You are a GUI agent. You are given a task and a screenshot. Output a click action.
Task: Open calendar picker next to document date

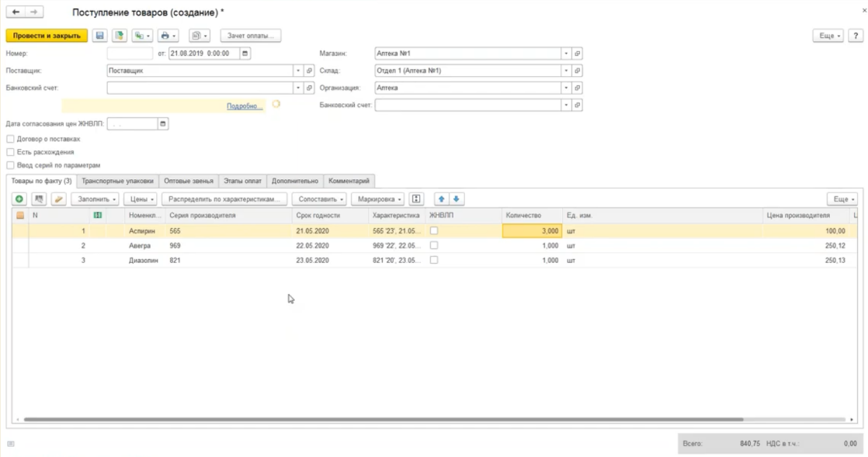245,54
